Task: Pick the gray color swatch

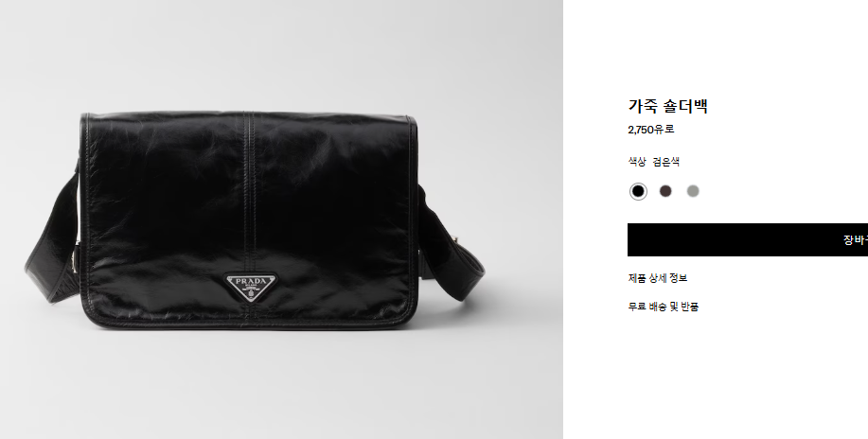Action: pos(693,191)
